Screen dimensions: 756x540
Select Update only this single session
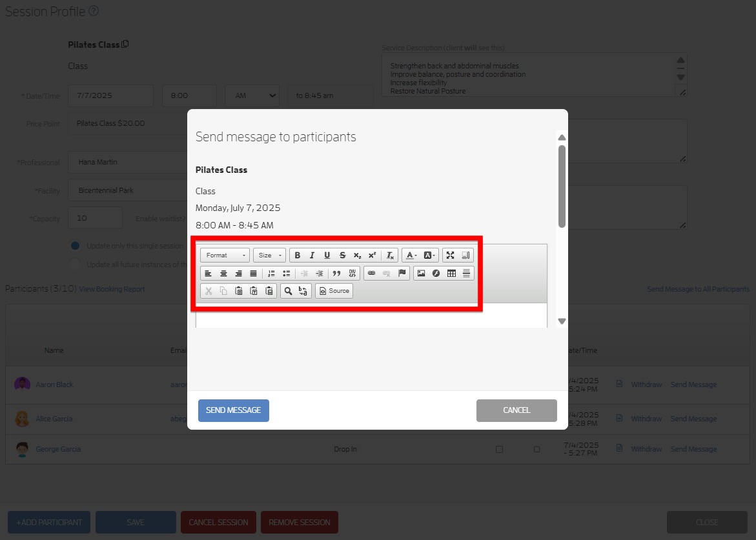click(75, 246)
